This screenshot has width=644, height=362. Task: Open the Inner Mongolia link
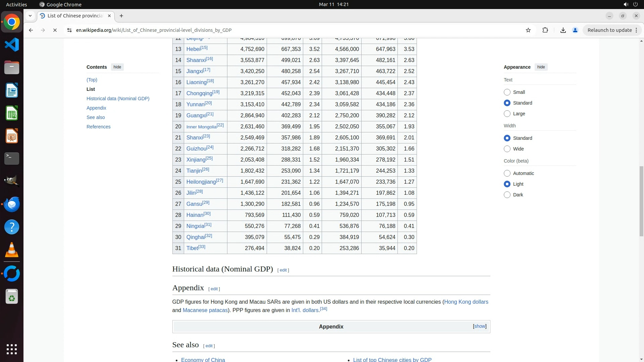coord(201,127)
